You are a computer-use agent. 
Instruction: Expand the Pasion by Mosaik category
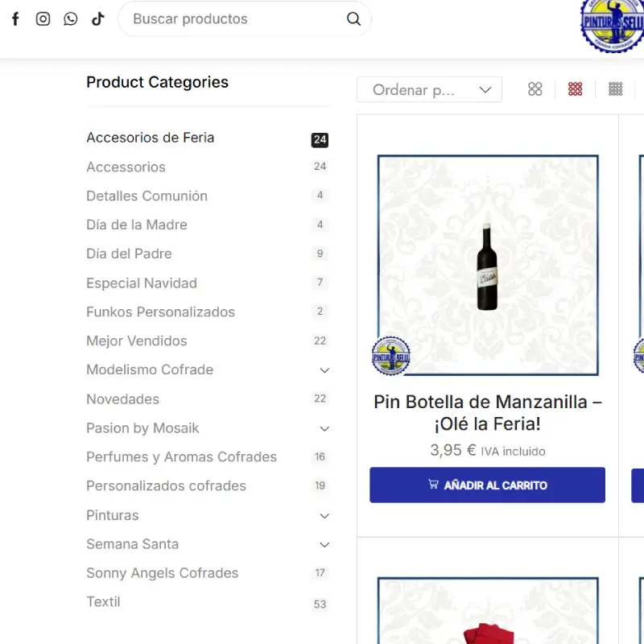point(324,428)
